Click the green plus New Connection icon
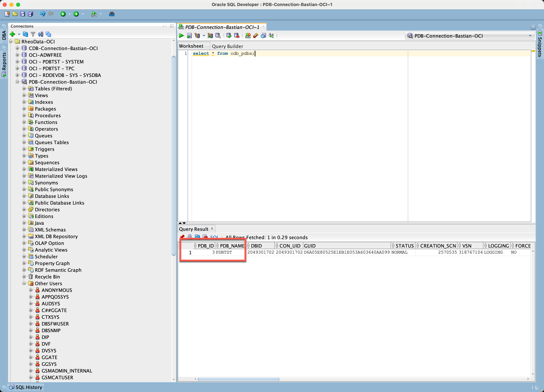Screen dimensions: 544x392 12,34
